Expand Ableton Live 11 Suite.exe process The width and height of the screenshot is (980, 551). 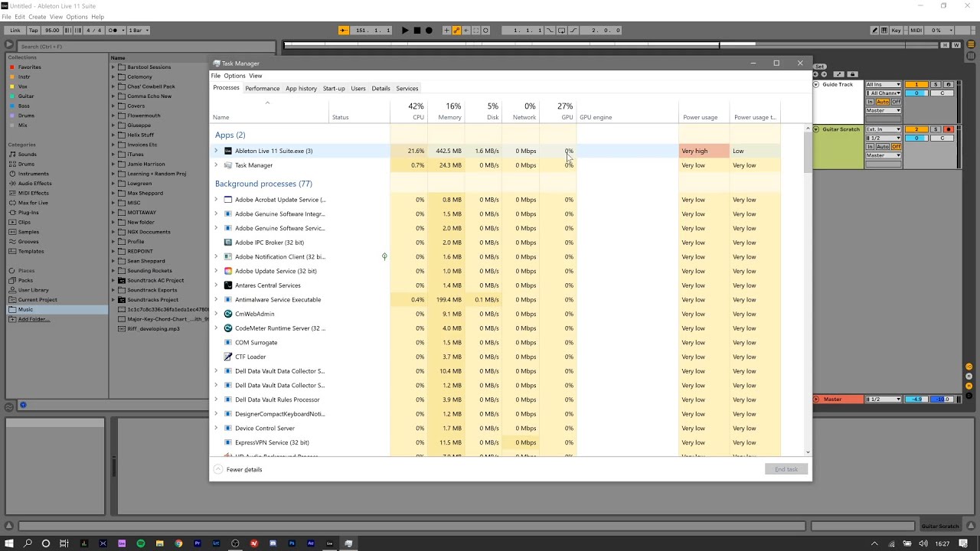click(216, 151)
